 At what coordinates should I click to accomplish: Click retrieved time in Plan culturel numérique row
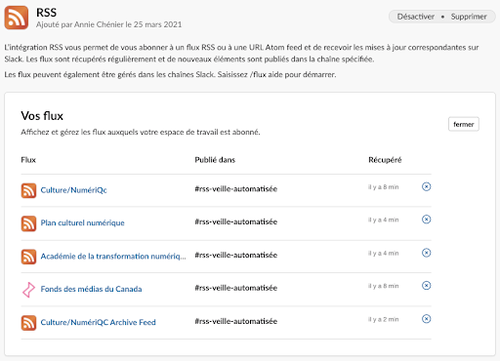coord(384,220)
